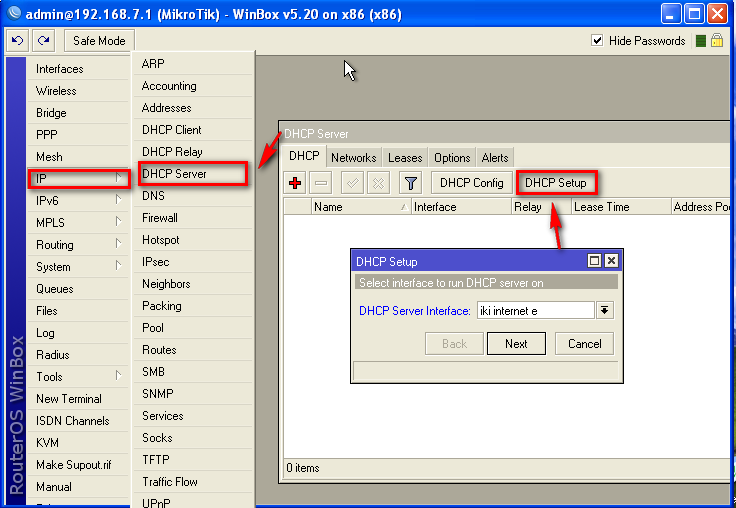
Task: Click the red plus Add icon
Action: point(295,183)
